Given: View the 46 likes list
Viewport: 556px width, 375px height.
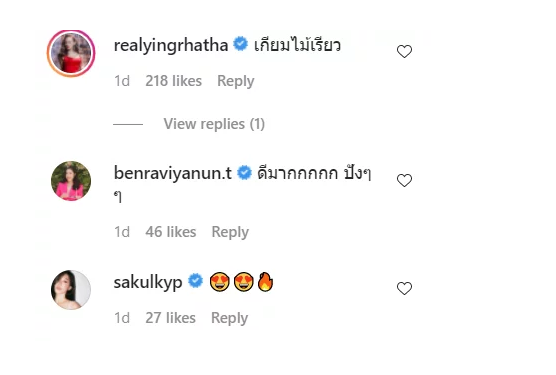Looking at the screenshot, I should [171, 232].
